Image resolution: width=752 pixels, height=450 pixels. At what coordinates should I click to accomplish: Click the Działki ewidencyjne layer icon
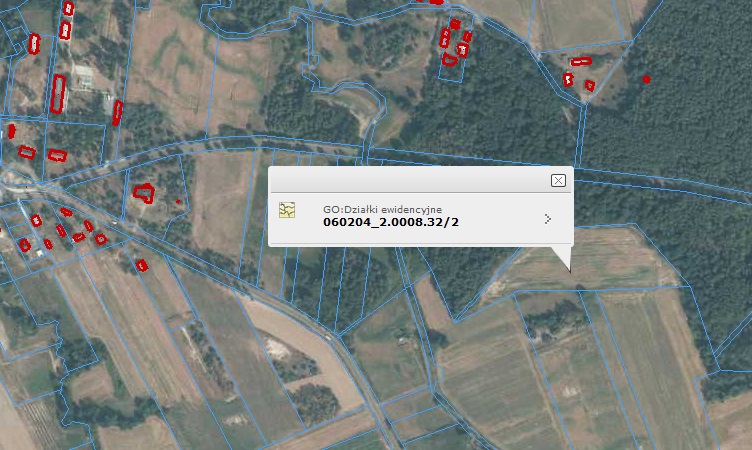point(287,210)
